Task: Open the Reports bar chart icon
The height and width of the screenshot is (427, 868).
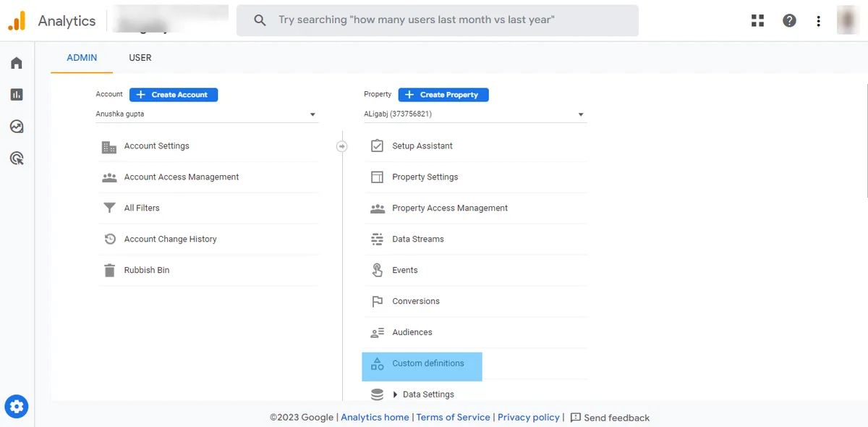Action: [x=17, y=95]
